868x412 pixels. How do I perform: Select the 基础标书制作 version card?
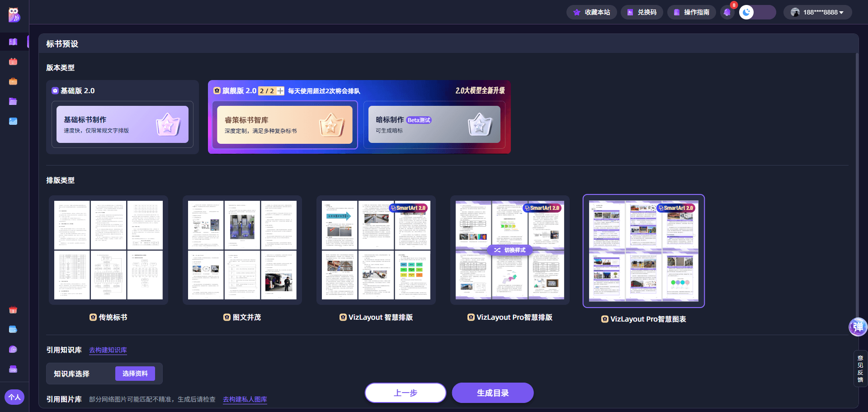123,124
